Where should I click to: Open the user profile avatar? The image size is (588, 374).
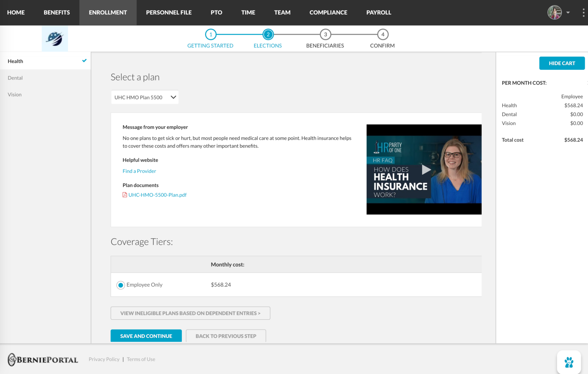click(555, 12)
